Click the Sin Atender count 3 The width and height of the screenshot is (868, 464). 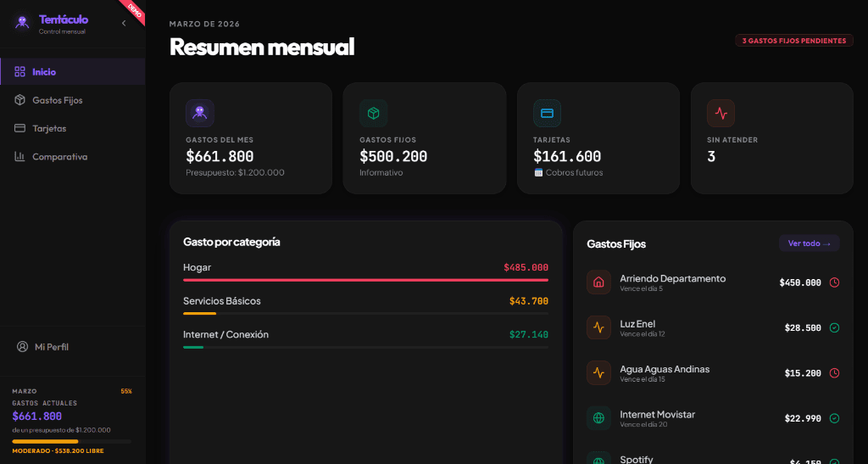711,157
